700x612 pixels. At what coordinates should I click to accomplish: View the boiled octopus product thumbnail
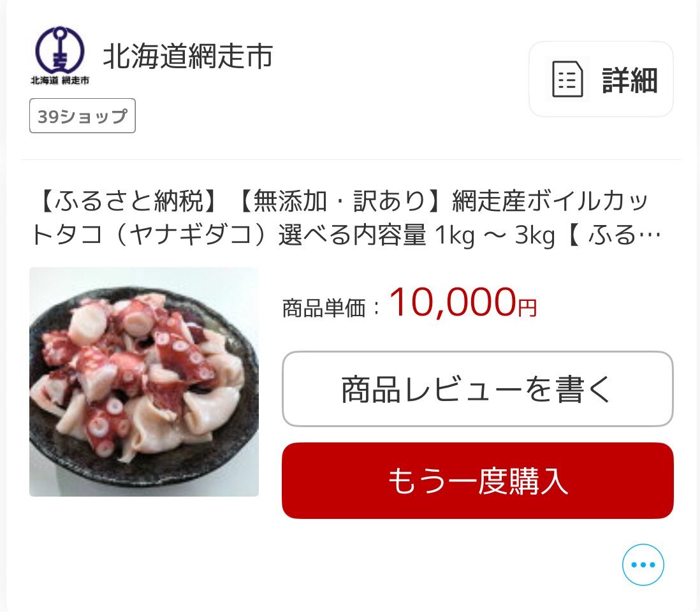coord(143,382)
